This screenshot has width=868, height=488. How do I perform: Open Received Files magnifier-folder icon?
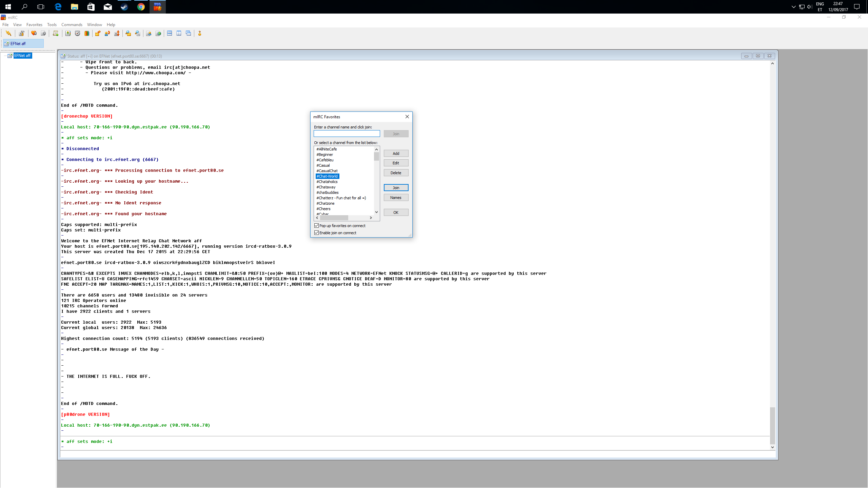point(128,33)
